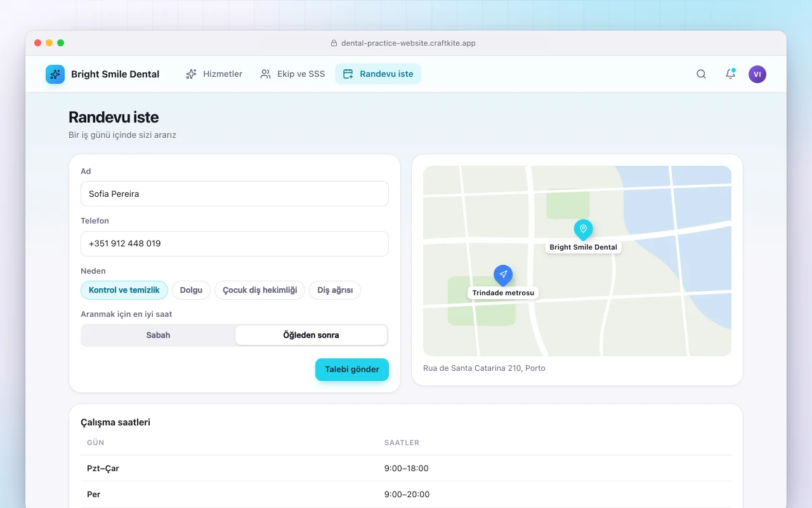Submit with Talebi gönder button
This screenshot has height=508, width=812.
pos(352,370)
